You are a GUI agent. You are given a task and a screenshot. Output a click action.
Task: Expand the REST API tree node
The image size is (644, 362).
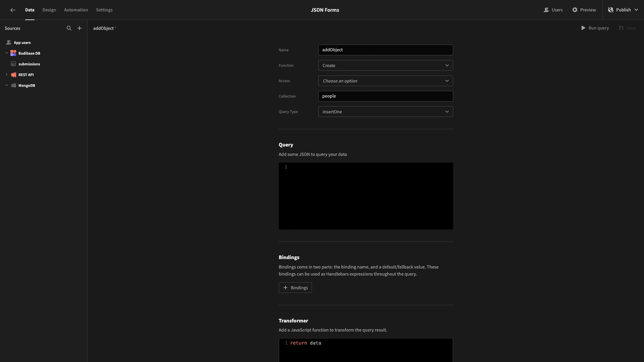7,74
